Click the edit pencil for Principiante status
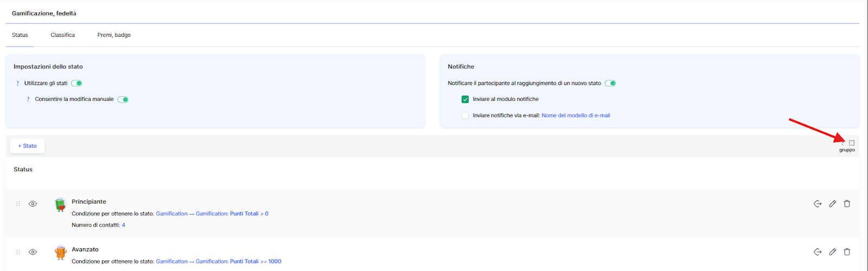 tap(832, 204)
